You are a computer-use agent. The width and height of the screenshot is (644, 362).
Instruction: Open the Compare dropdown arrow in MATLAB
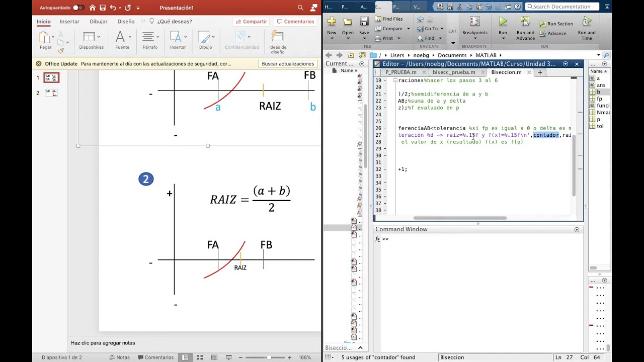[408, 29]
